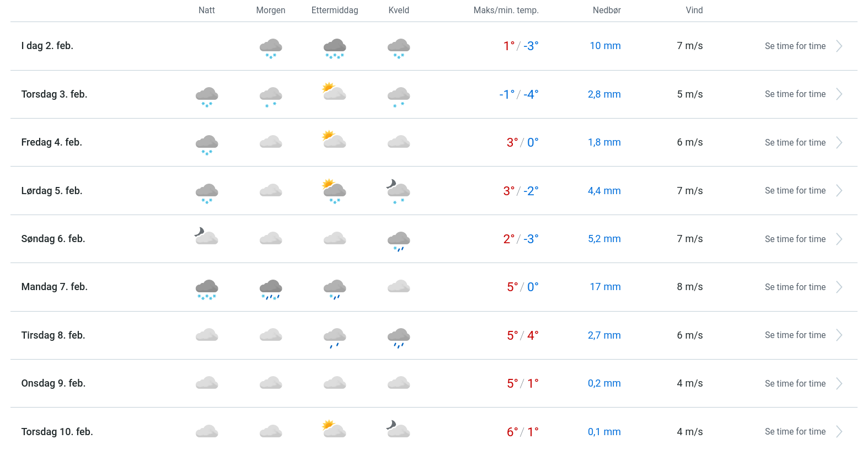Click Torsdag 3. feb. afternoon partly sunny icon
This screenshot has height=455, width=868.
[334, 92]
